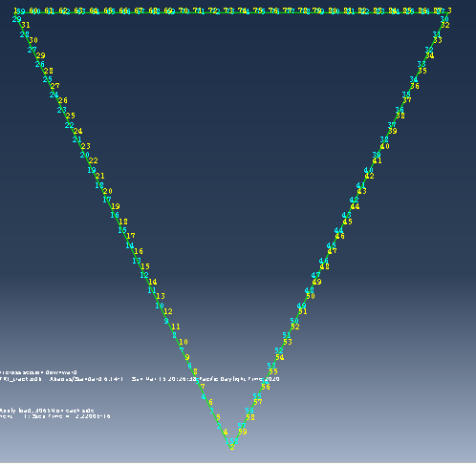Select yellow node number 52 on right edge
Viewport: 476px width, 465px height.
pos(295,327)
